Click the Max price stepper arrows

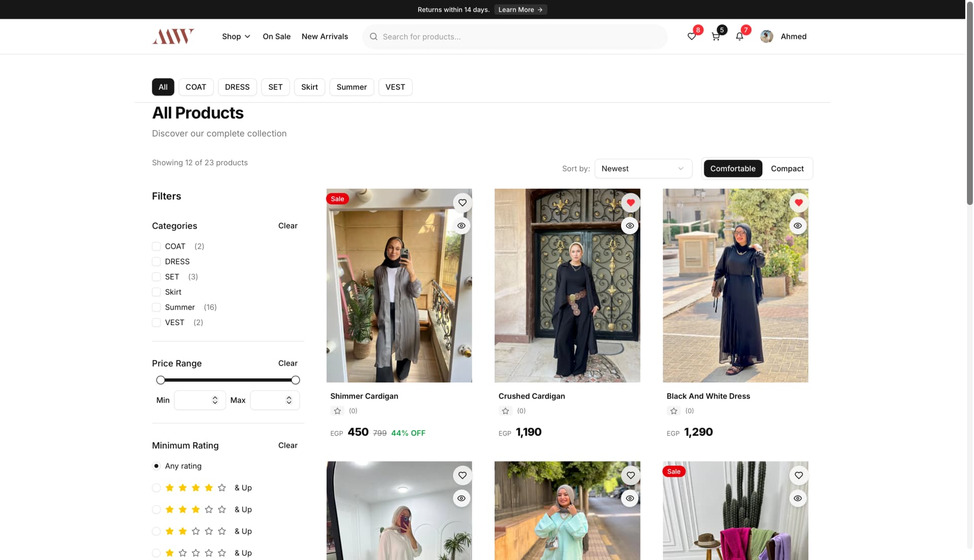click(289, 400)
